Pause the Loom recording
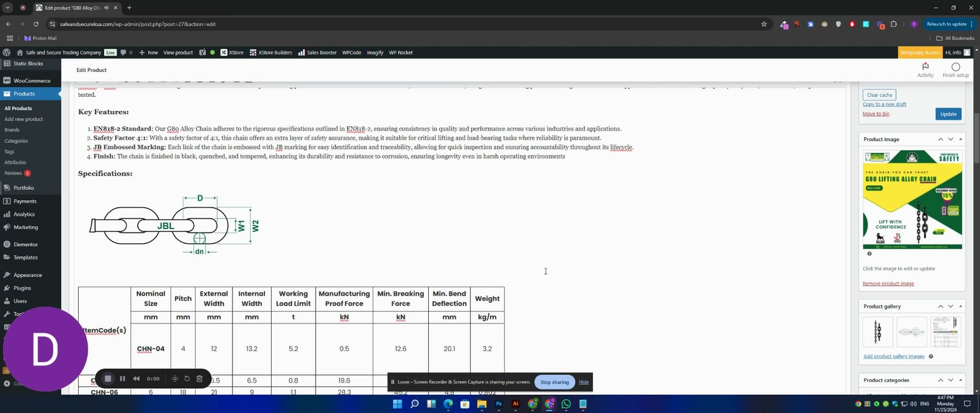Screen dimensions: 980x413 [x=122, y=379]
